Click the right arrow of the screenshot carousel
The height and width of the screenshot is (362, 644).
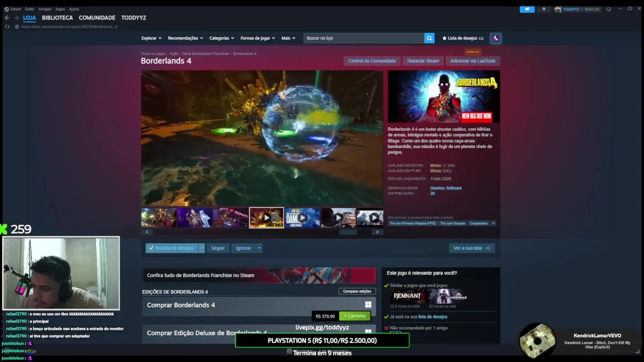377,232
